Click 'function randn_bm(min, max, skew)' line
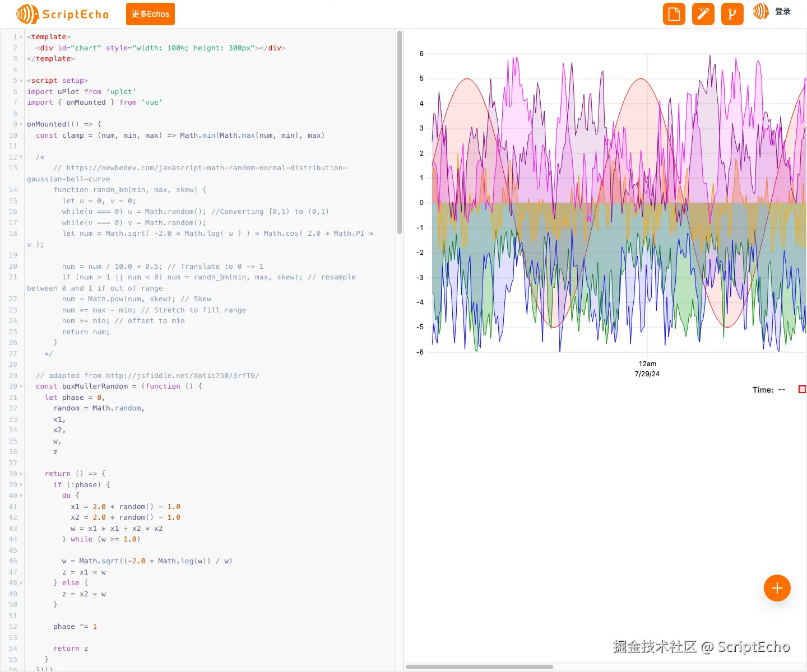The width and height of the screenshot is (807, 672). pos(130,190)
